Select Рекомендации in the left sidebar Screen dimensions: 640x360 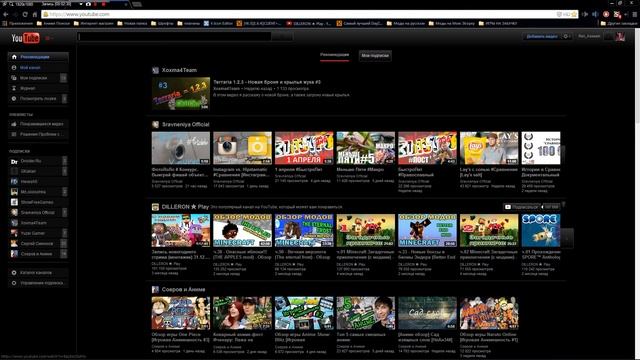[38, 57]
